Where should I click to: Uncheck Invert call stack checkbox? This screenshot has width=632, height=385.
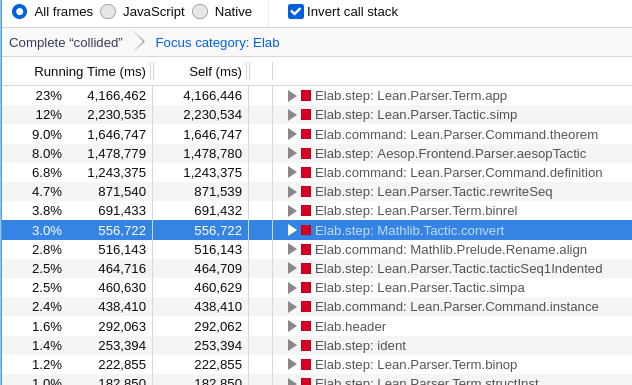[x=296, y=12]
